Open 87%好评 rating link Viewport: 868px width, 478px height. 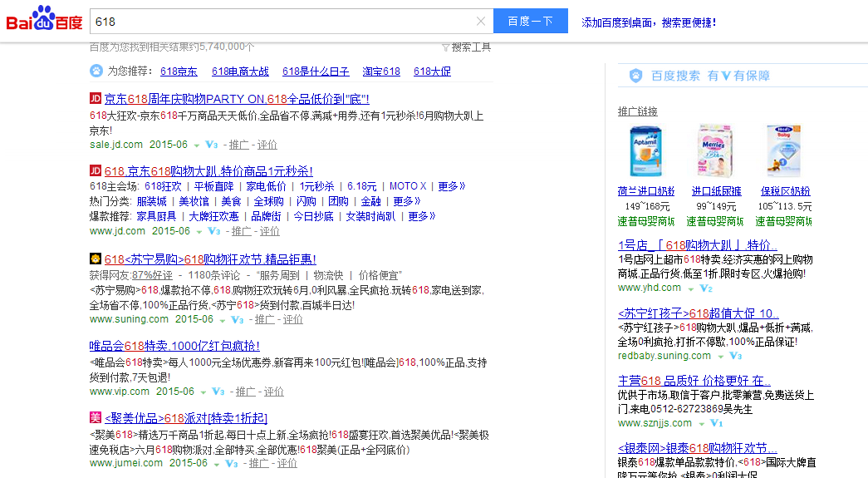click(152, 275)
